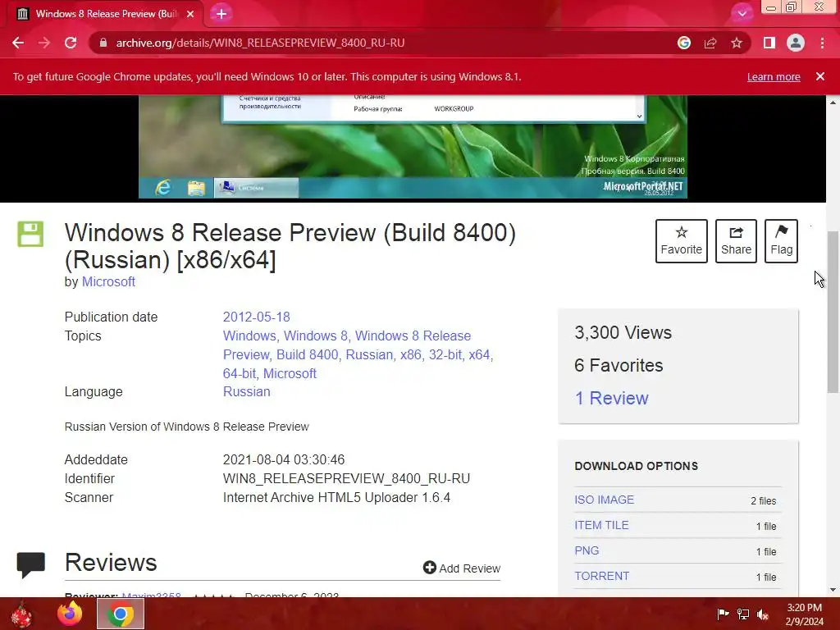Click the Reviews speech bubble icon

click(x=30, y=564)
